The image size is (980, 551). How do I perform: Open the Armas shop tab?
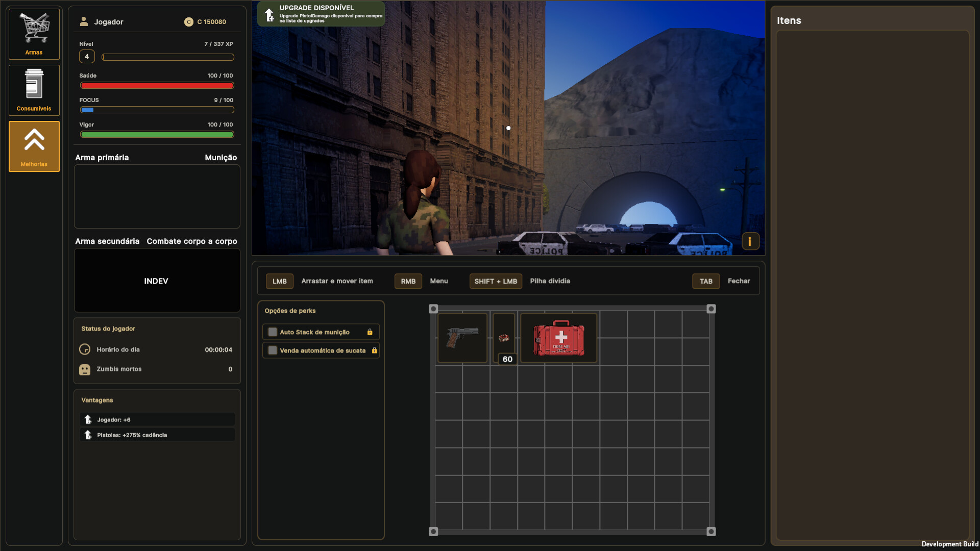click(34, 34)
